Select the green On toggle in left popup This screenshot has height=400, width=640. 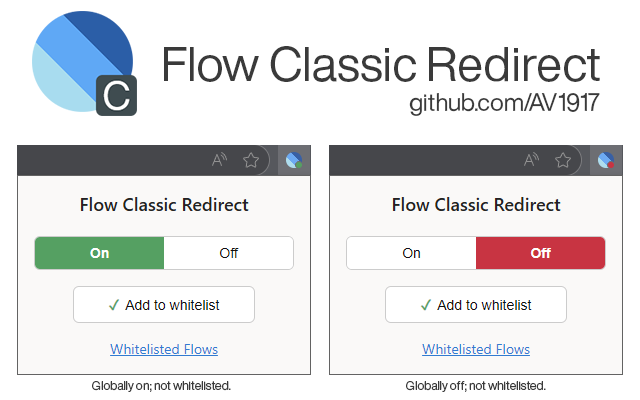point(100,253)
